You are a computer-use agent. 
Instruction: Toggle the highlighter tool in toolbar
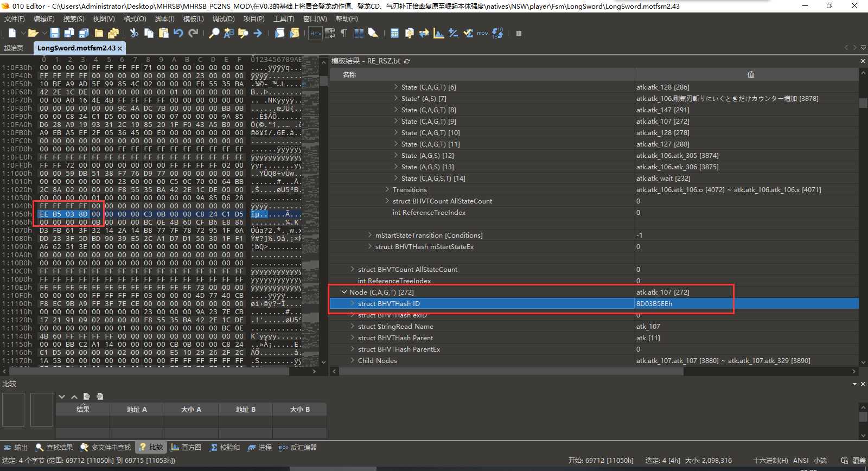pos(373,33)
